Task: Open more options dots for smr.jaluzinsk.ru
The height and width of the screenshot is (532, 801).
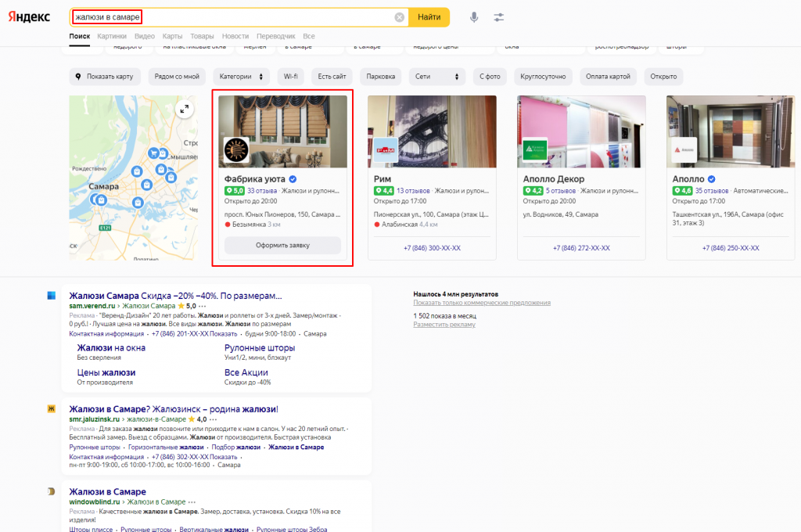Action: coord(214,419)
